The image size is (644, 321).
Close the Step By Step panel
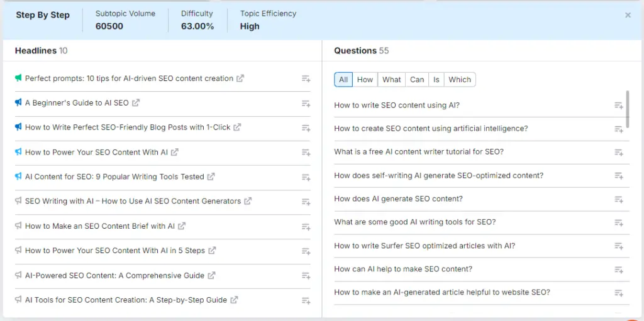coord(628,15)
